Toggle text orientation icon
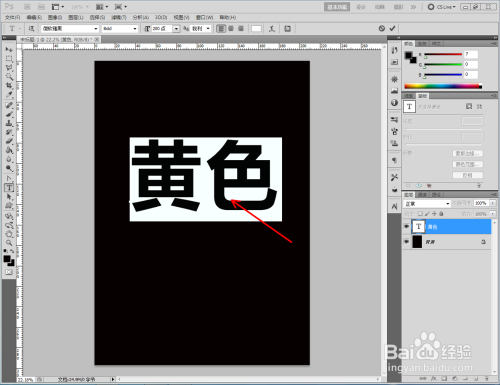The height and width of the screenshot is (385, 500). (x=31, y=29)
